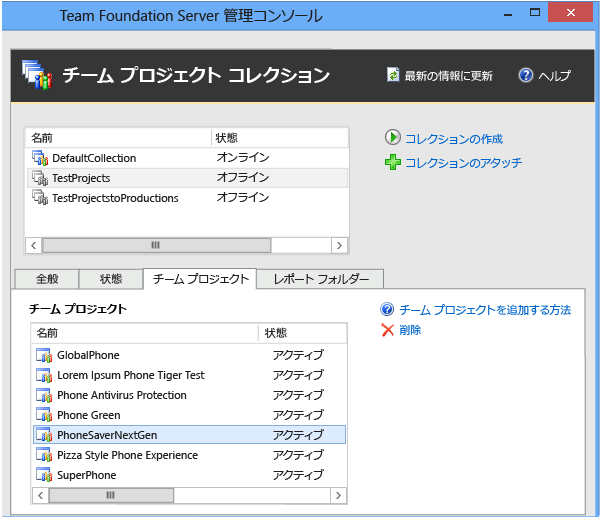The width and height of the screenshot is (600, 518).
Task: Click the Pizza Style Phone Experience project icon
Action: click(x=44, y=455)
